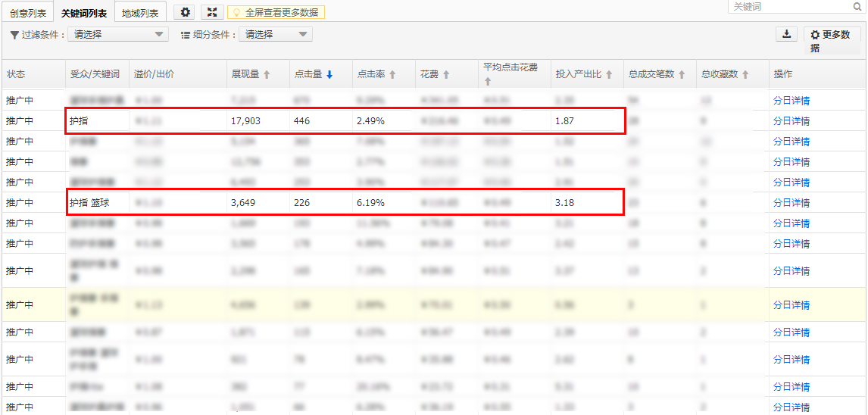868x415 pixels.
Task: Click the fullscreen expand icon
Action: [x=211, y=12]
